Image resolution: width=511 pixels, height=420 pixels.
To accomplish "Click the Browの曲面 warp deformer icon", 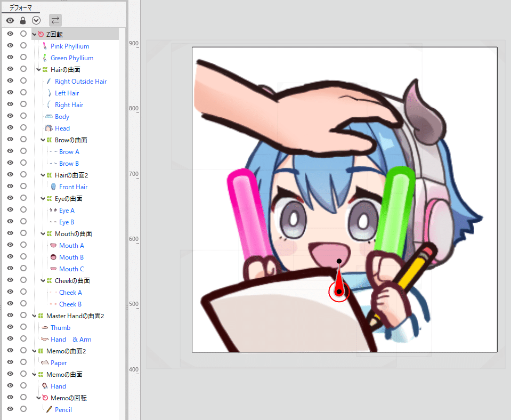I will click(49, 140).
